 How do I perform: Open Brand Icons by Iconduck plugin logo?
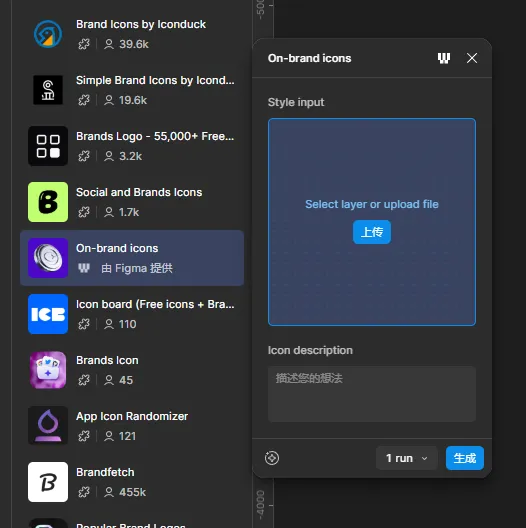48,34
